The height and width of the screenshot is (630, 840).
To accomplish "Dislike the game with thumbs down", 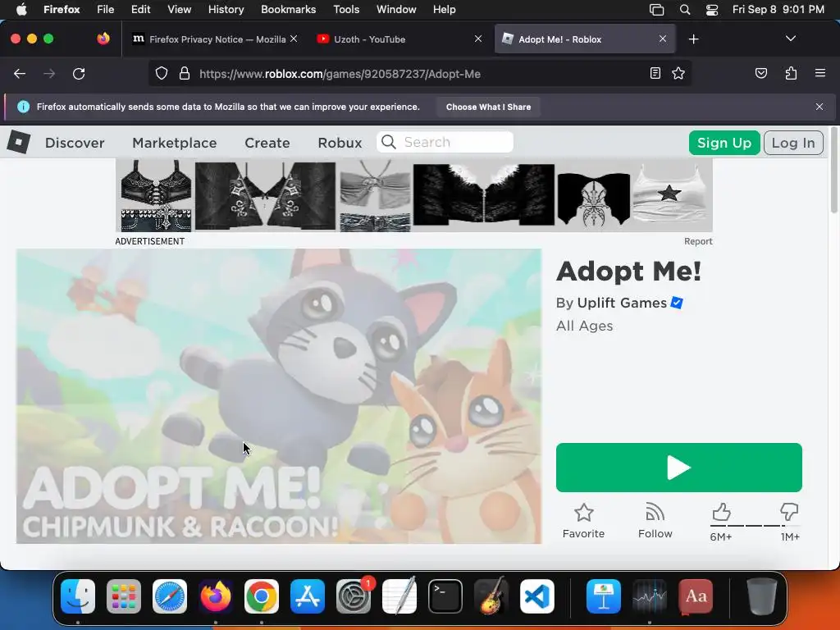I will click(789, 512).
